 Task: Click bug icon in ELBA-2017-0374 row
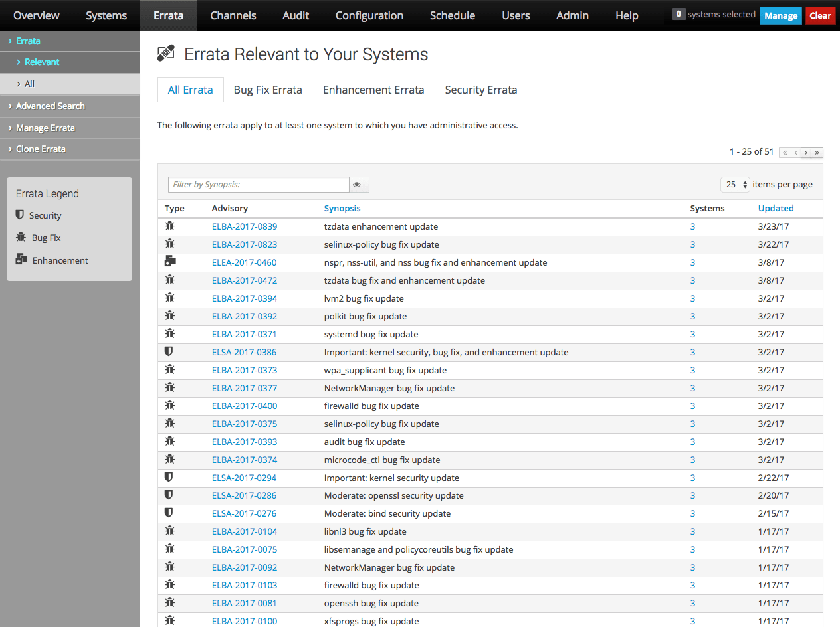pyautogui.click(x=170, y=460)
